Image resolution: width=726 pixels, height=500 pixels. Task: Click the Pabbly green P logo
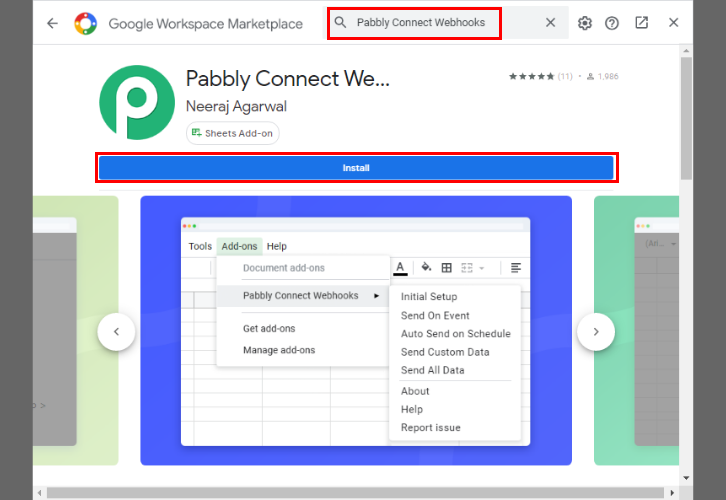137,102
